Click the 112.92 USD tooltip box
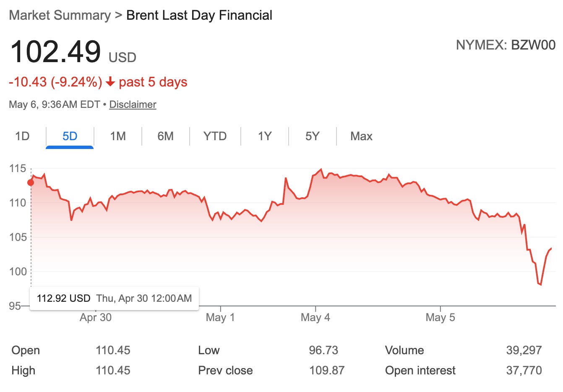Image resolution: width=563 pixels, height=392 pixels. [114, 298]
